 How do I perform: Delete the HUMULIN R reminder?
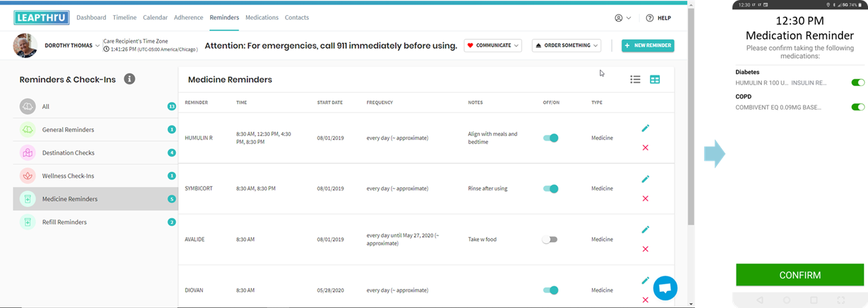(x=645, y=147)
